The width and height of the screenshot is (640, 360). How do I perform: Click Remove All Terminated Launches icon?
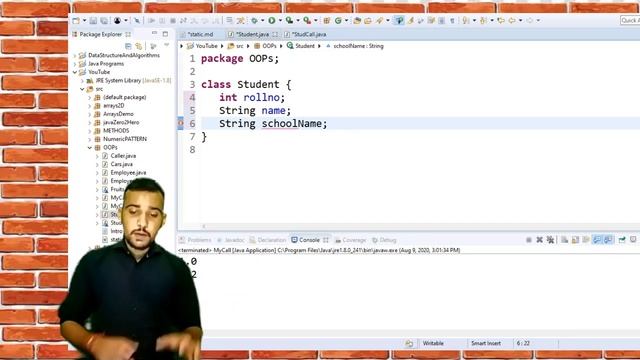(x=550, y=240)
